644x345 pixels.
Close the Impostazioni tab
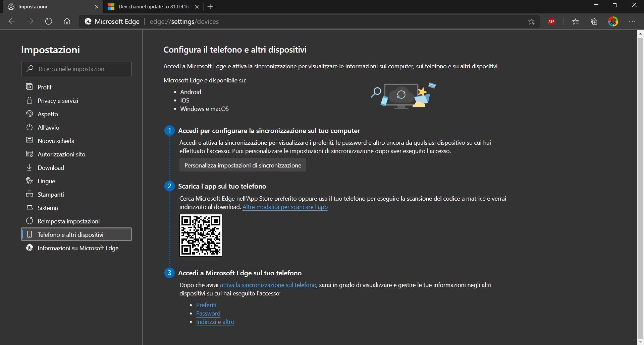coord(97,7)
